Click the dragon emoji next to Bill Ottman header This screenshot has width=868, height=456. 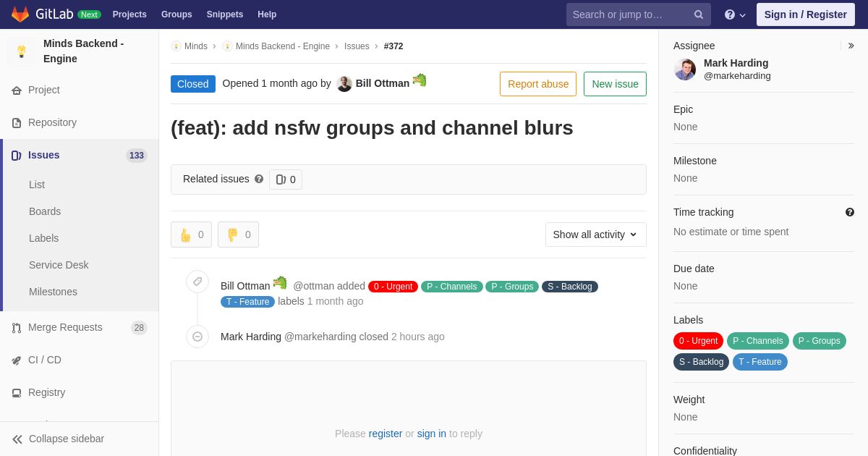click(420, 80)
